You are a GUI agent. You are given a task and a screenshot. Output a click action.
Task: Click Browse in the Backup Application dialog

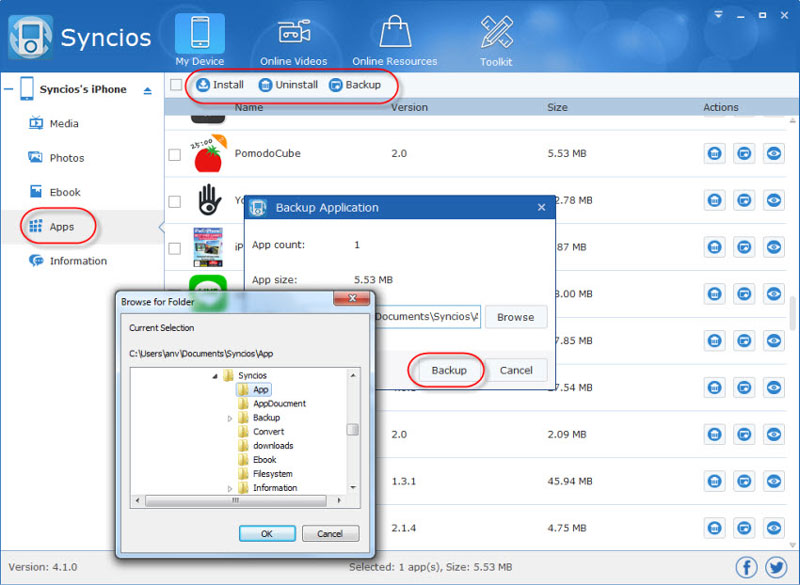[516, 317]
